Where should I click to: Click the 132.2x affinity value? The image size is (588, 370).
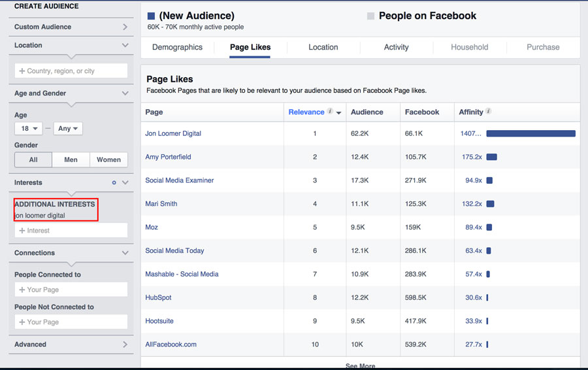[x=472, y=204]
